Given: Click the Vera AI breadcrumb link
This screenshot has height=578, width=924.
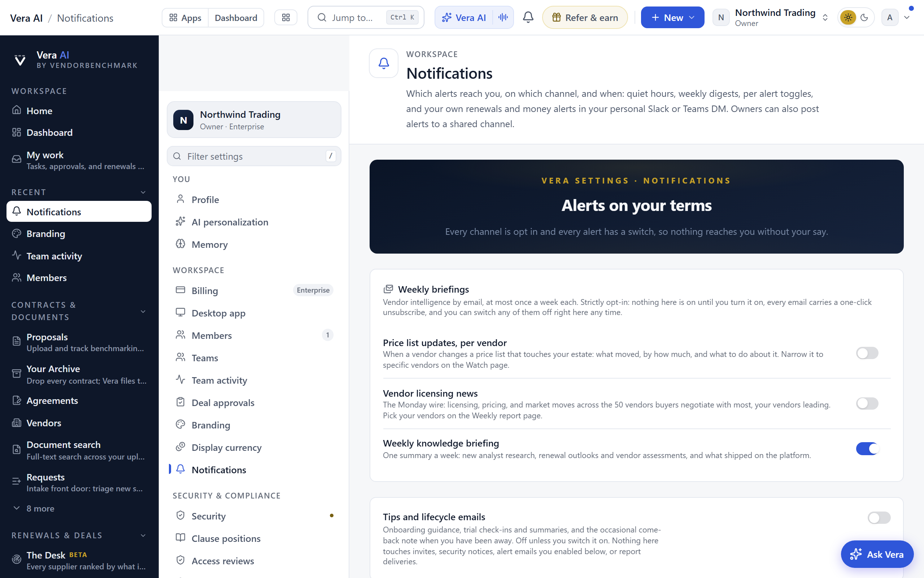Looking at the screenshot, I should point(26,18).
